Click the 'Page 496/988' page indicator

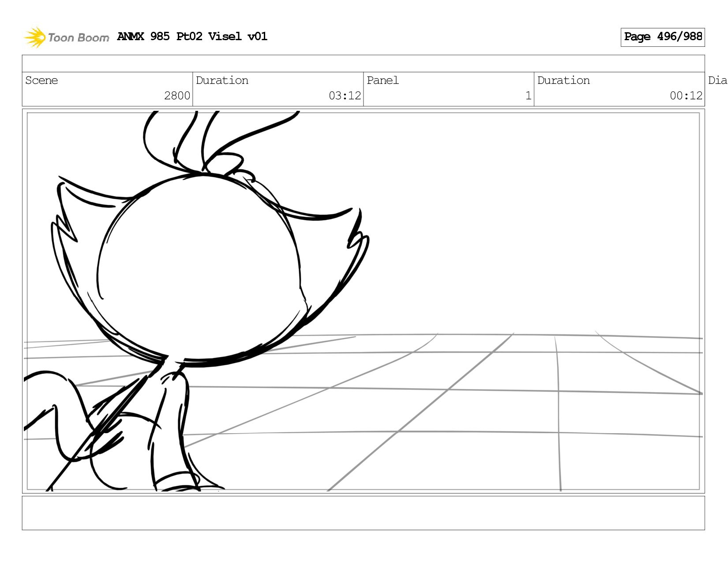(x=663, y=37)
